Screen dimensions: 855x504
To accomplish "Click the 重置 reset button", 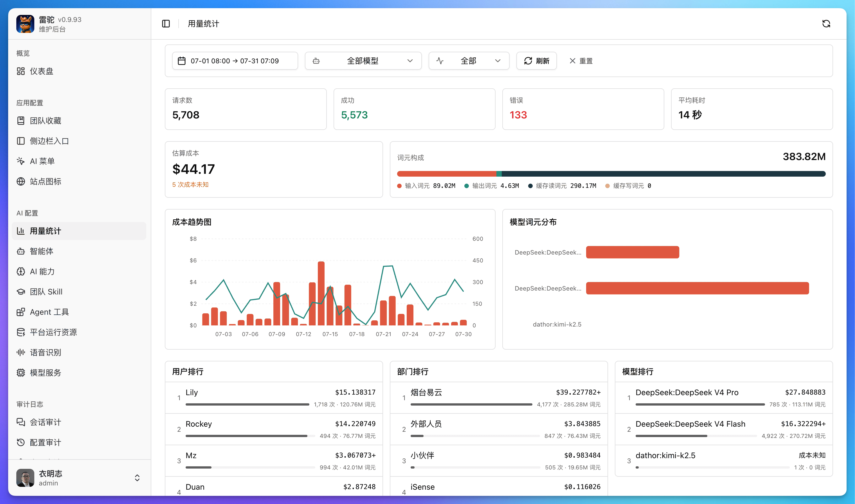I will click(x=581, y=61).
